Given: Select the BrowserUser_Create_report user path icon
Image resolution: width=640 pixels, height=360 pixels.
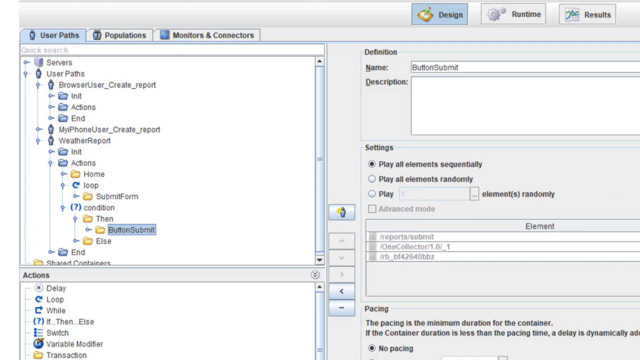Looking at the screenshot, I should pyautogui.click(x=51, y=84).
